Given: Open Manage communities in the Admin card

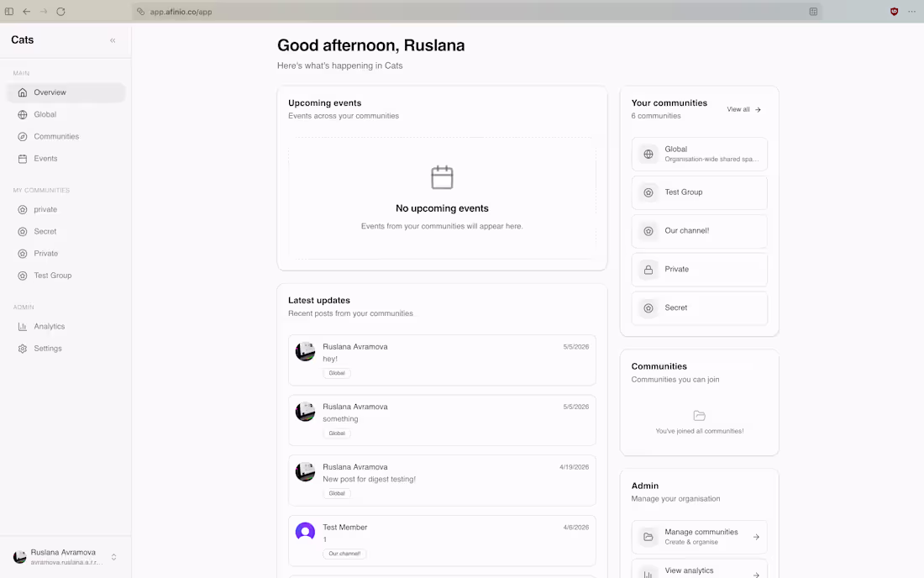Looking at the screenshot, I should click(700, 537).
